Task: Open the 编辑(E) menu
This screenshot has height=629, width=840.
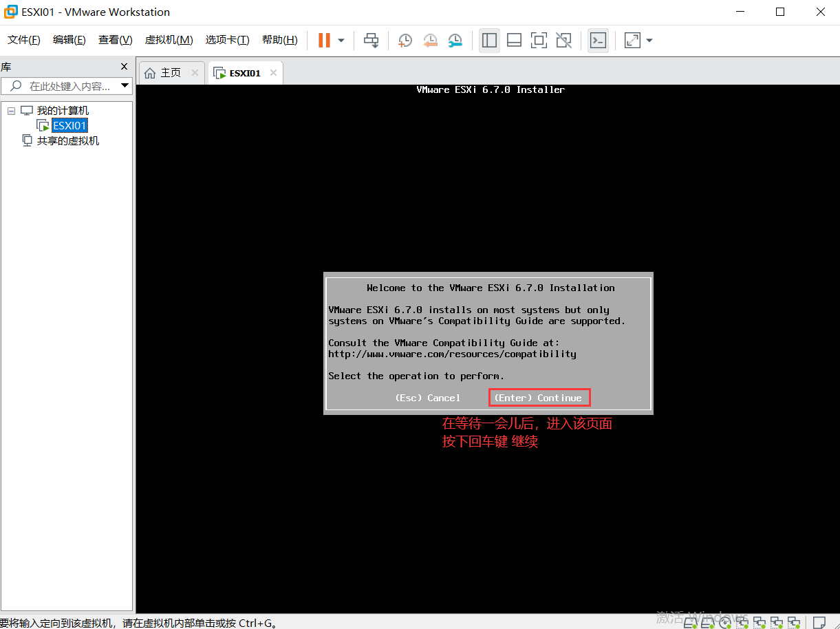Action: (x=69, y=40)
